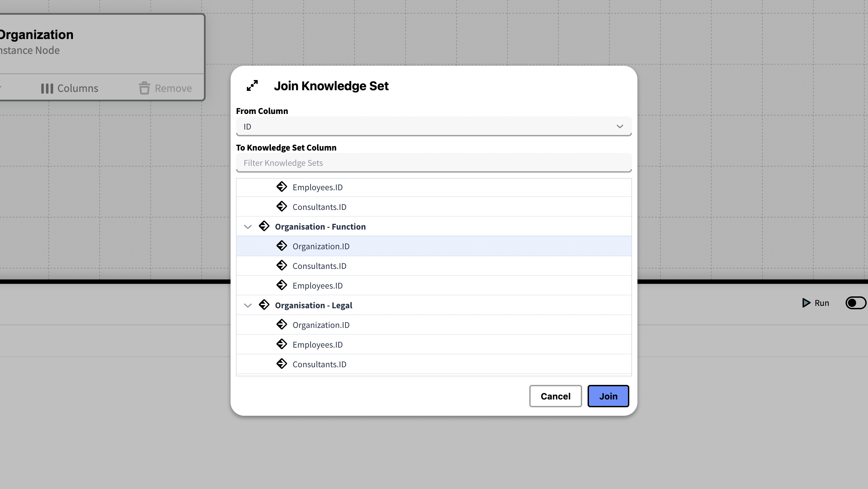Select Consultants.ID under Organisation - Function
The image size is (868, 489).
[x=319, y=266]
